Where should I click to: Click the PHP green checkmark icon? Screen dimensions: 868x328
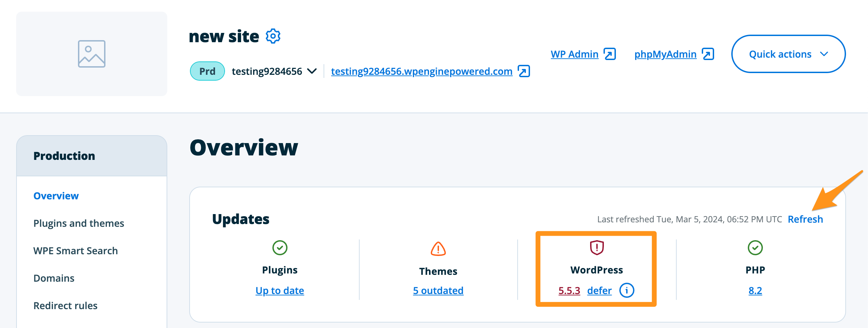point(755,247)
